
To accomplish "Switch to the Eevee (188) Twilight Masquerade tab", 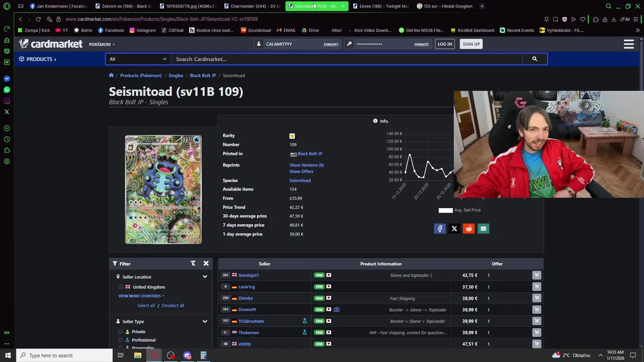I will click(380, 6).
